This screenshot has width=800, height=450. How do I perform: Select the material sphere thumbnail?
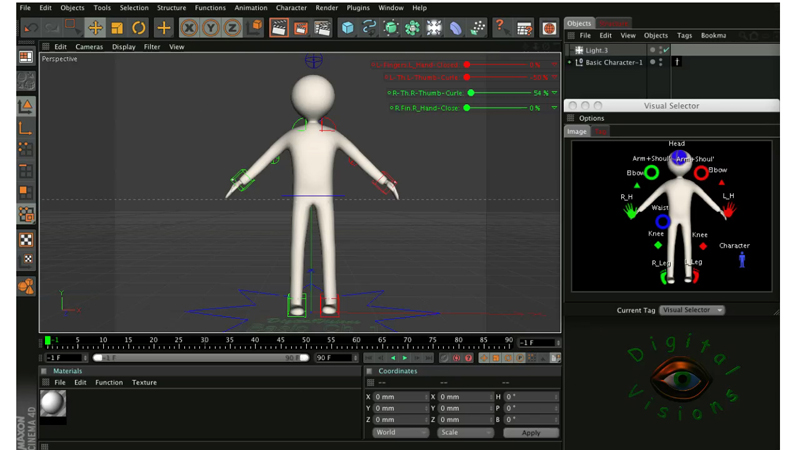pos(53,403)
